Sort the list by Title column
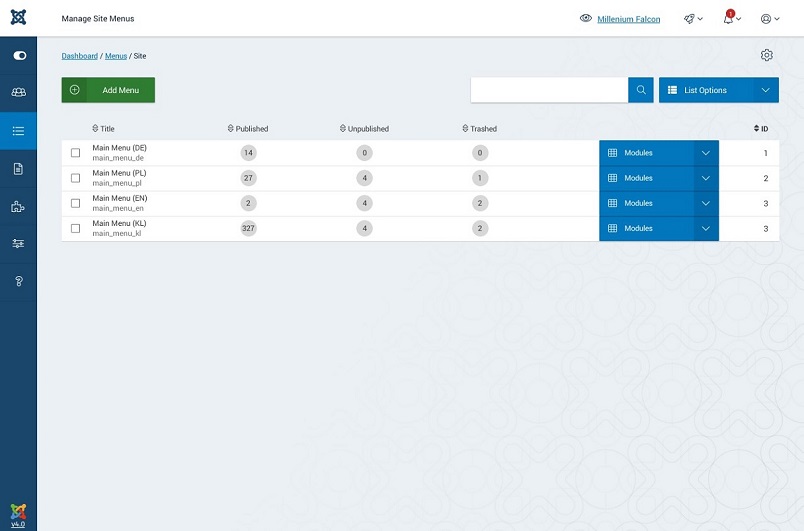This screenshot has height=531, width=804. pos(103,129)
